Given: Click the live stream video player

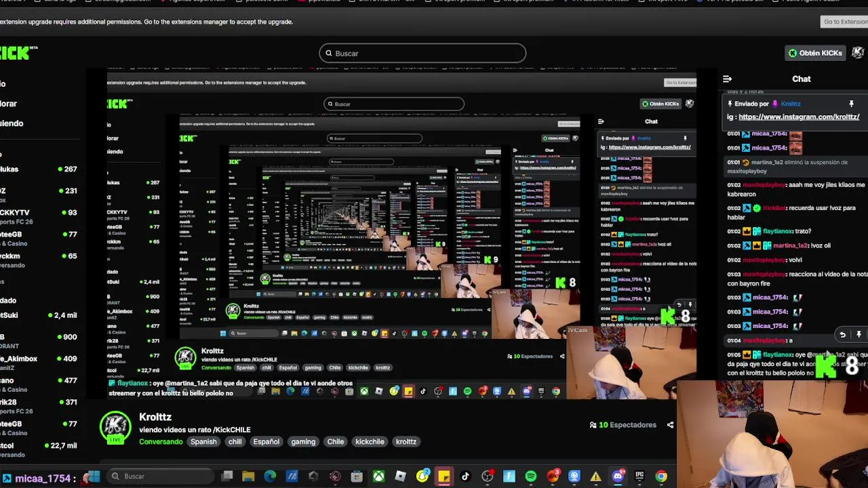Looking at the screenshot, I should coord(401,234).
